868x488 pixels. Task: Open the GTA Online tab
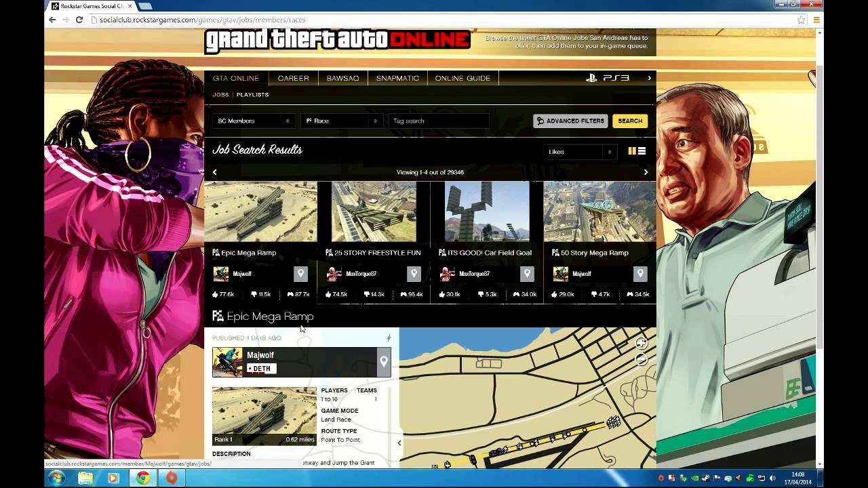coord(236,78)
